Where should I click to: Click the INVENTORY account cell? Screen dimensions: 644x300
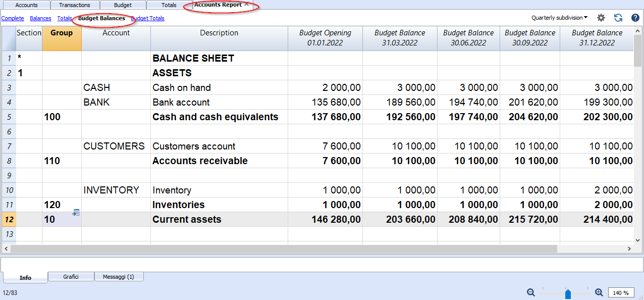point(116,190)
